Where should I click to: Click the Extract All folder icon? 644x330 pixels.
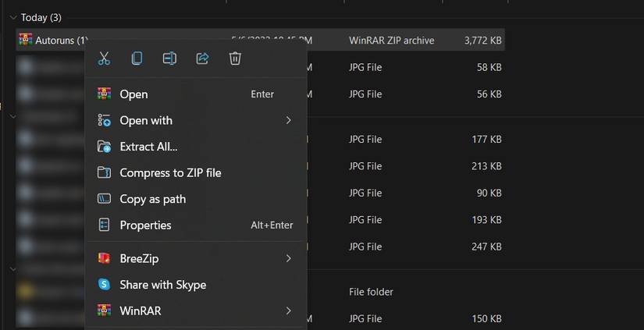click(104, 147)
